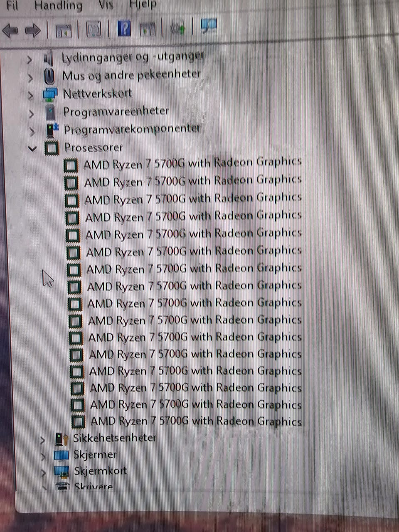399x532 pixels.
Task: Expand the Skjermer category
Action: point(43,456)
